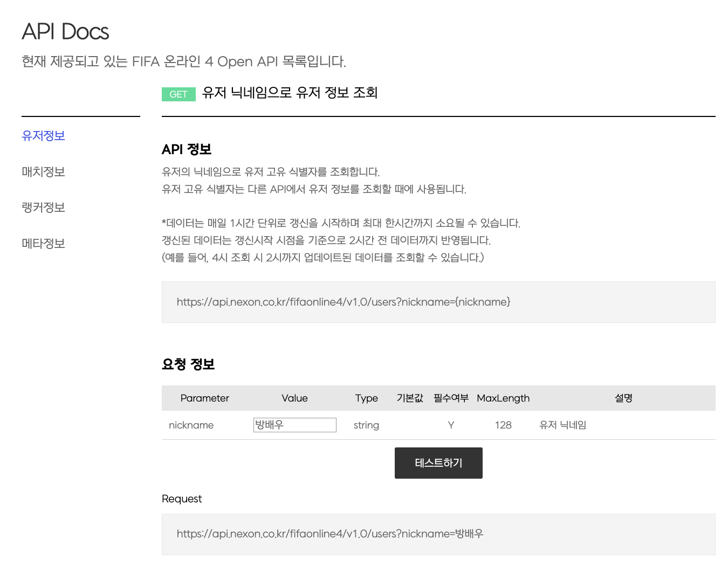The width and height of the screenshot is (728, 566).
Task: Open the 유저정보 sidebar section
Action: (43, 136)
